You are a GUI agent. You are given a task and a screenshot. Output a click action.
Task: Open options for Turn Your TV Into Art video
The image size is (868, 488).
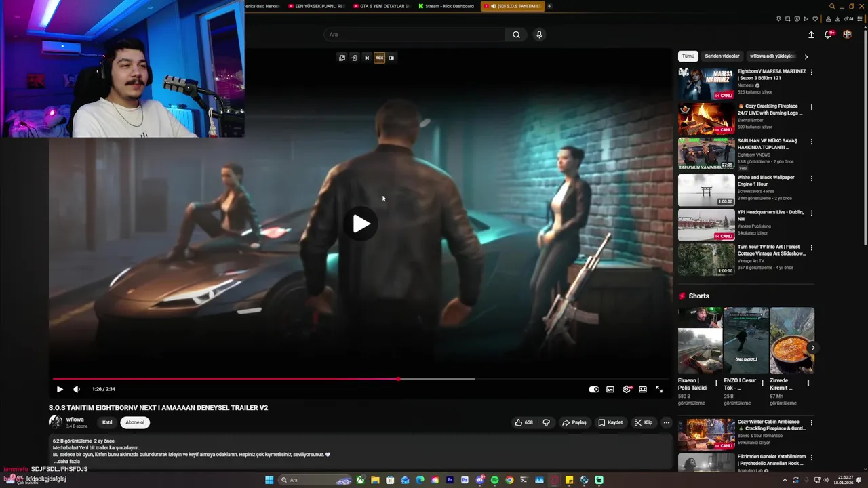[812, 248]
